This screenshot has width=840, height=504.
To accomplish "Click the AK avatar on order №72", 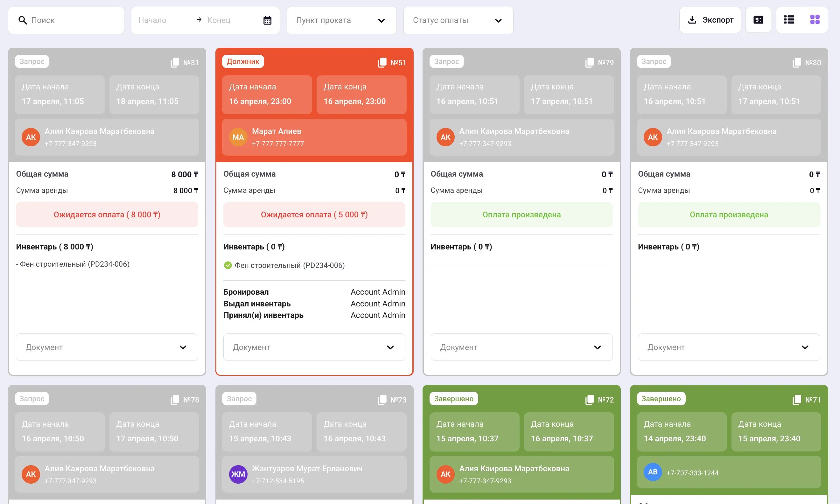I will [x=445, y=474].
